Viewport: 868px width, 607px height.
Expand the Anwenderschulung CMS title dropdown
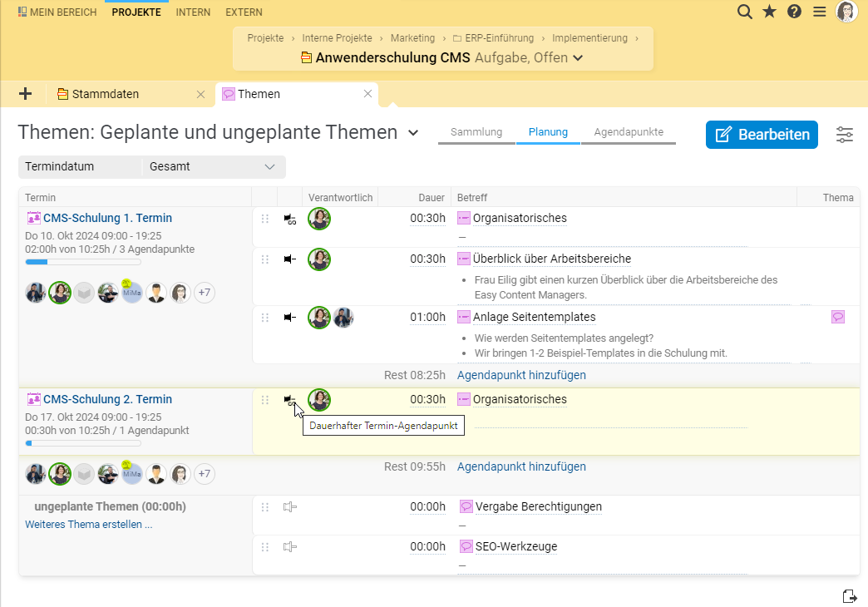coord(578,58)
